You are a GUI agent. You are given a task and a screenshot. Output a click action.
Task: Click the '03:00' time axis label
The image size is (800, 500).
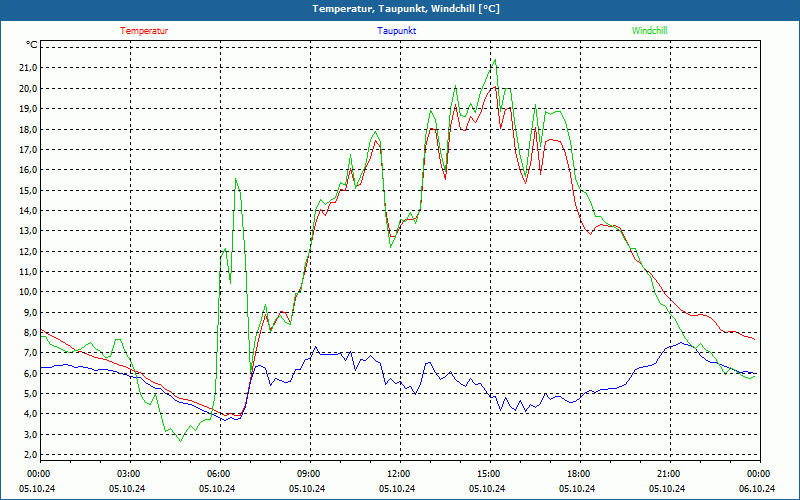click(128, 474)
